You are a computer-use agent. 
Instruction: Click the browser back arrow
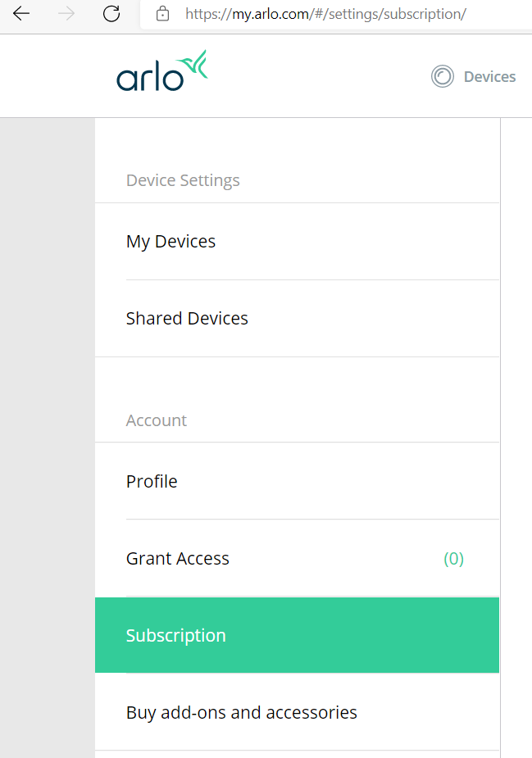point(21,14)
